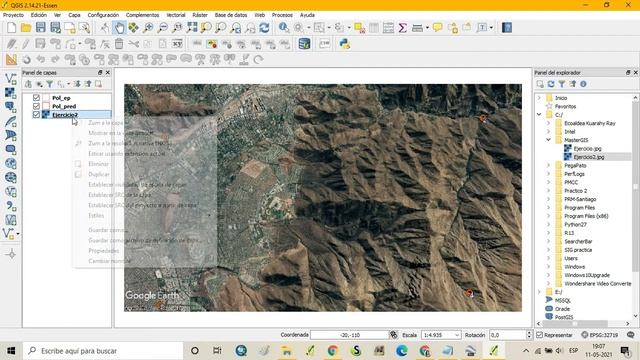Click EPSG:32719 CRS status button

pos(600,335)
